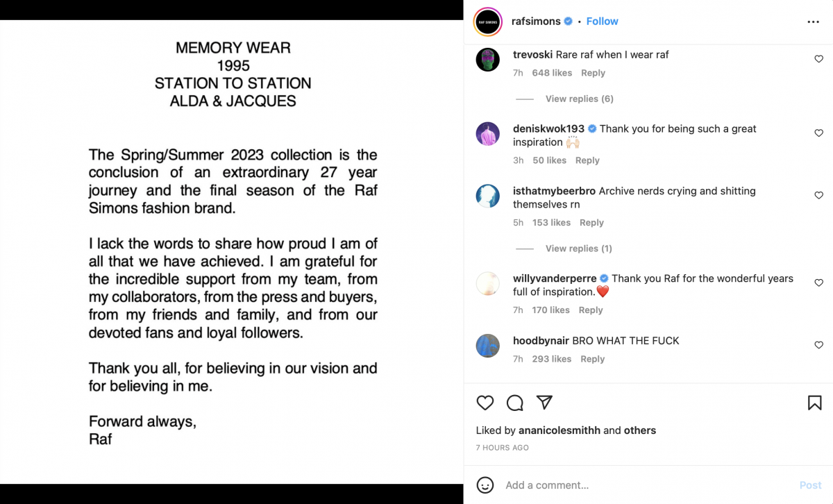Screen dimensions: 833x504
Task: Open emoji picker smiley icon
Action: [485, 485]
